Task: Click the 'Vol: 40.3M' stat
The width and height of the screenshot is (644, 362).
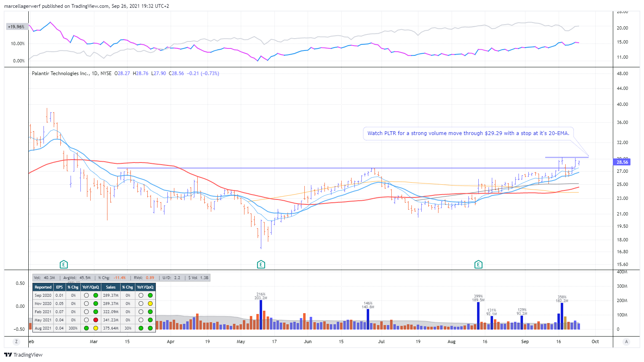Action: pyautogui.click(x=44, y=278)
